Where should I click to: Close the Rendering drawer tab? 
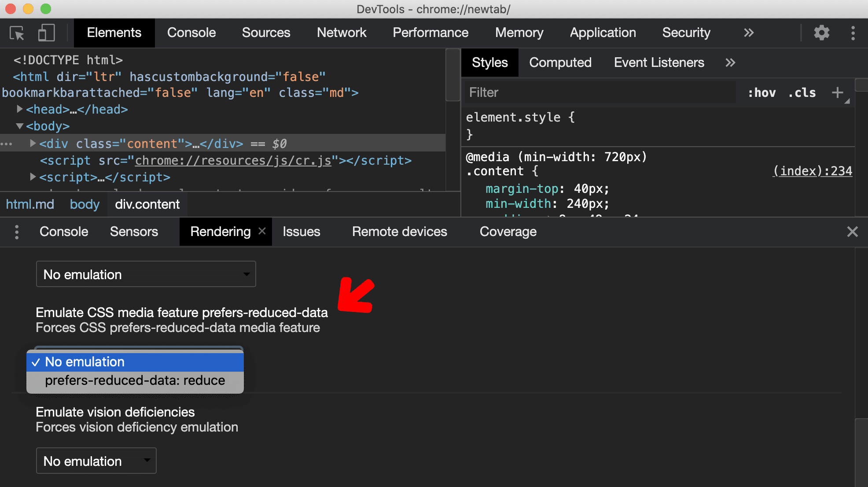(262, 231)
